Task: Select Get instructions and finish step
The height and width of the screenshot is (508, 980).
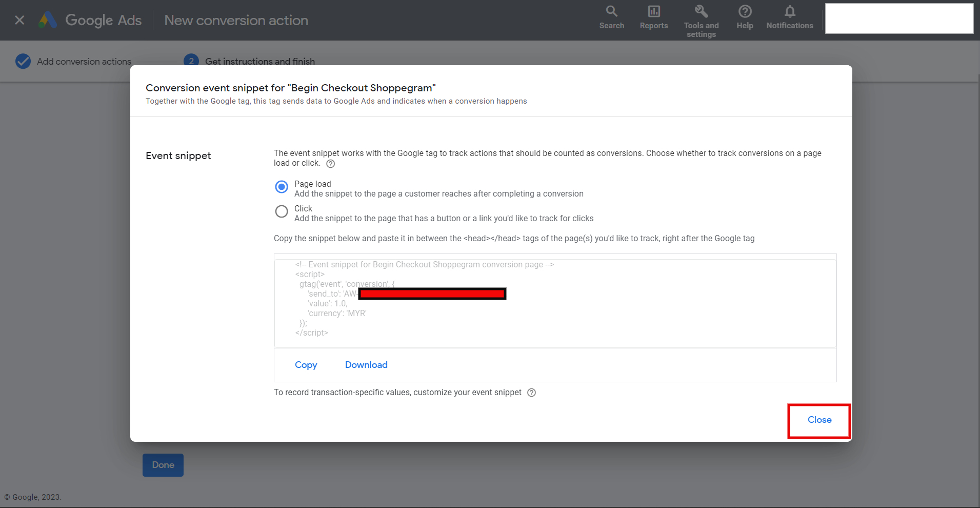Action: point(260,61)
